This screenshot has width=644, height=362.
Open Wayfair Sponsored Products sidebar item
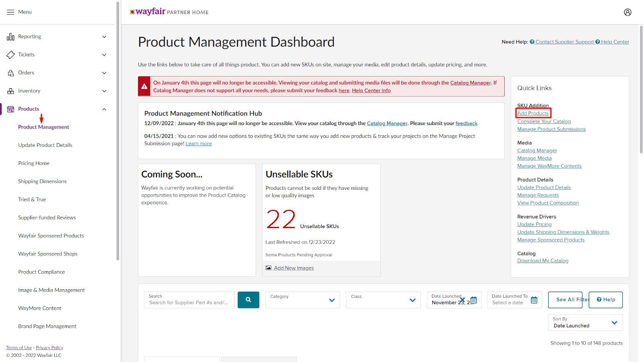click(x=51, y=236)
